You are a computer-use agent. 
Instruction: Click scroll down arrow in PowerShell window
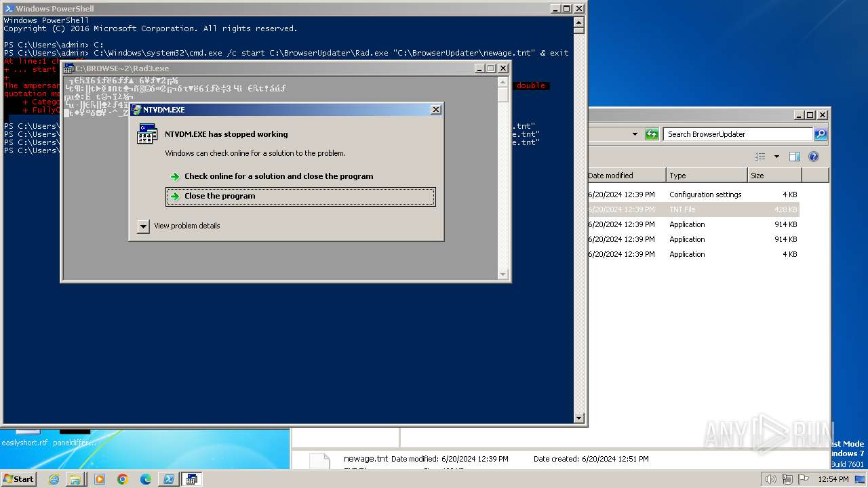pyautogui.click(x=578, y=418)
